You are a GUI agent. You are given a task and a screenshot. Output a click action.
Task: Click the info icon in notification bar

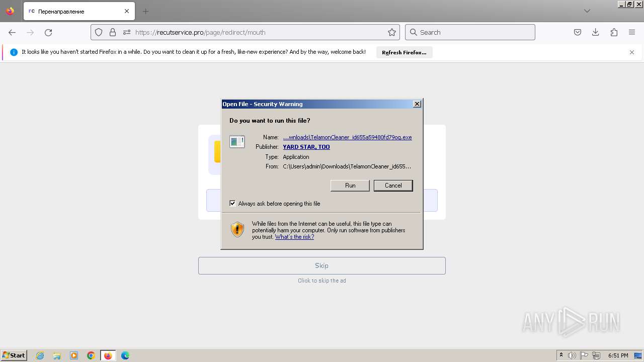point(14,52)
